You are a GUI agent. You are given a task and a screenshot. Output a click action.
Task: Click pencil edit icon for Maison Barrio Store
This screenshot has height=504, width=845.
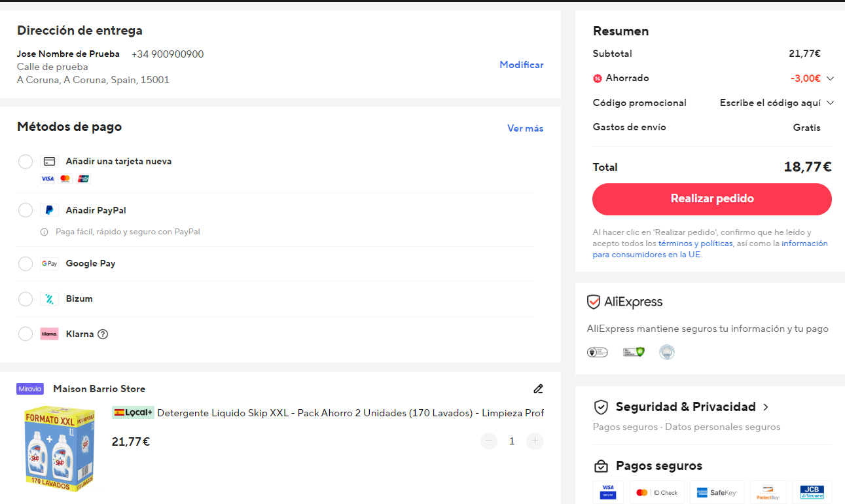[x=538, y=389]
